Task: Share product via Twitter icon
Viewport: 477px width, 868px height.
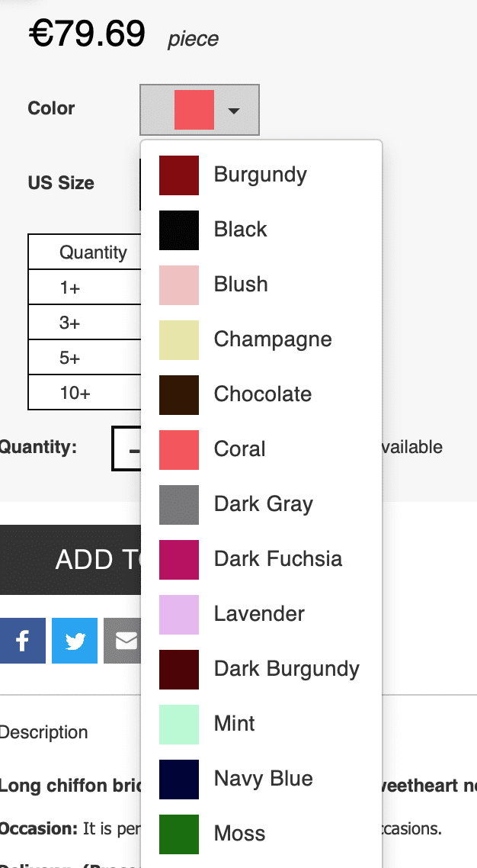Action: 75,641
